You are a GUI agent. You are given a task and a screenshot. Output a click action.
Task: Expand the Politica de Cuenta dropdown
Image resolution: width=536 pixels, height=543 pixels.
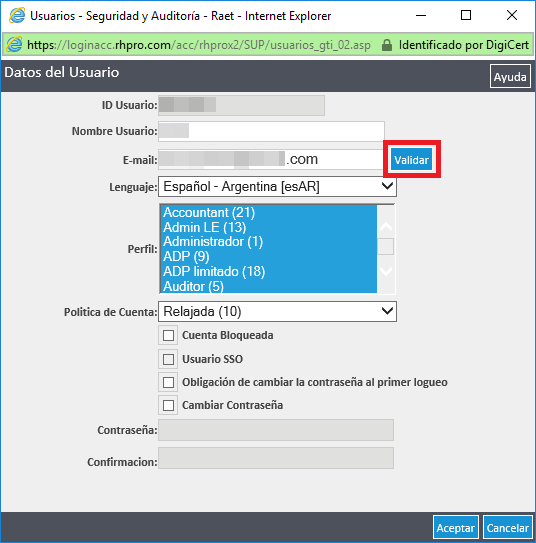277,311
